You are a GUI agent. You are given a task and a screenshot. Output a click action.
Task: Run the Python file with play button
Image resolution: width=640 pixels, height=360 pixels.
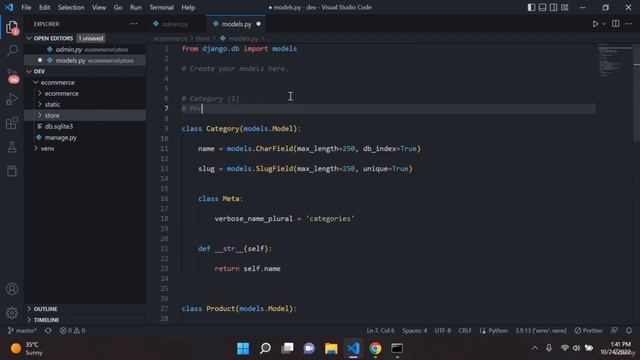[x=595, y=24]
